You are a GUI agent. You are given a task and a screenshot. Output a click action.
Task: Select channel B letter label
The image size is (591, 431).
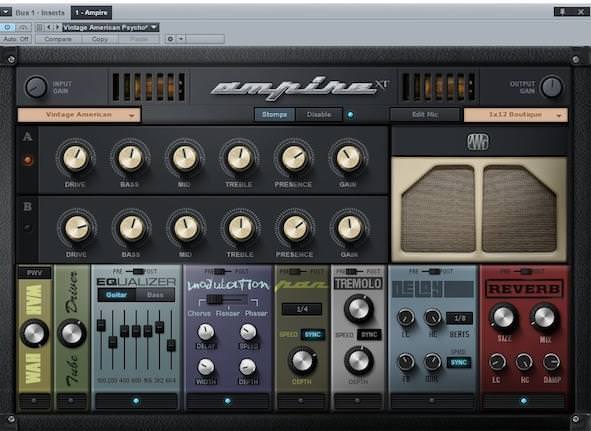click(x=27, y=207)
